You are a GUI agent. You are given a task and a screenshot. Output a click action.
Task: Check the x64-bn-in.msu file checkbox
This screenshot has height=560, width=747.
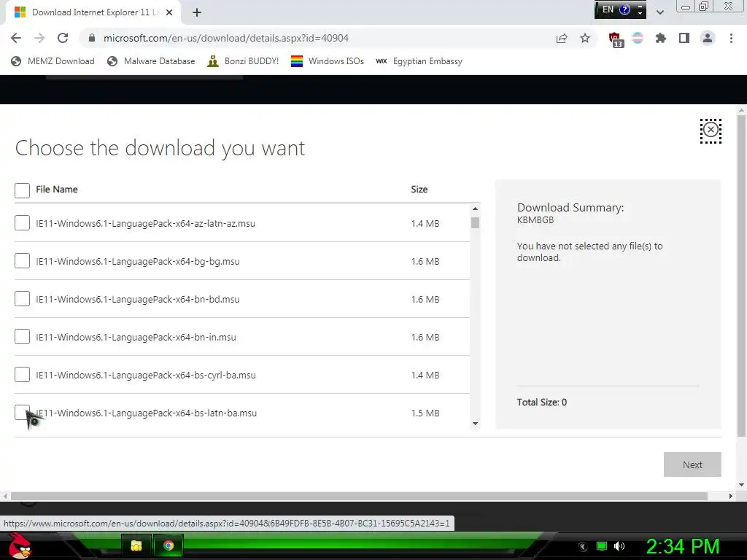[22, 337]
